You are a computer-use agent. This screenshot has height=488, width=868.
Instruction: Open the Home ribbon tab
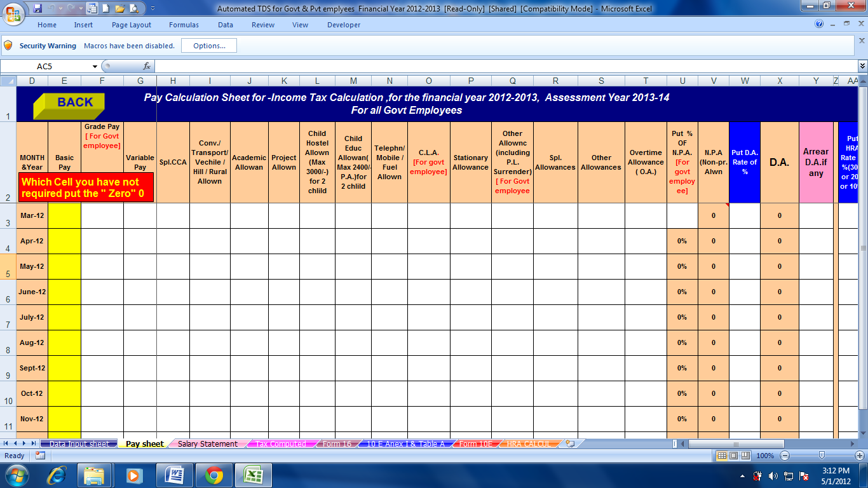pyautogui.click(x=47, y=25)
